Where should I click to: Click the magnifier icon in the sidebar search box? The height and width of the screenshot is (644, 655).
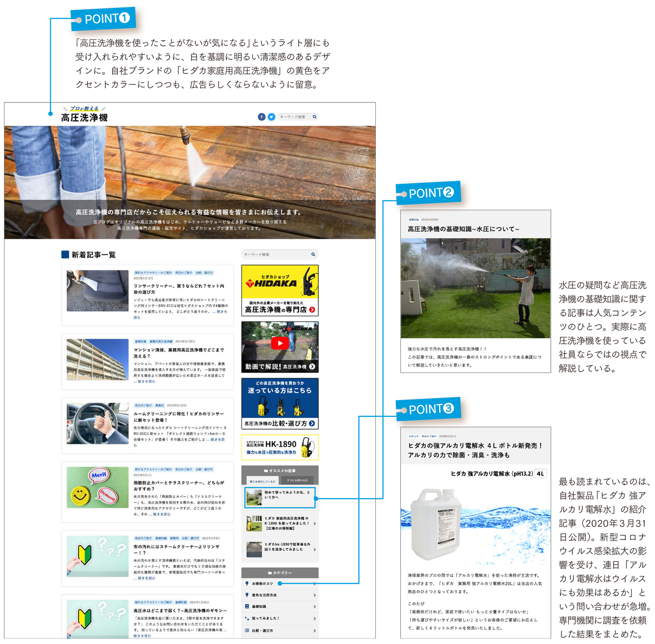tap(313, 254)
